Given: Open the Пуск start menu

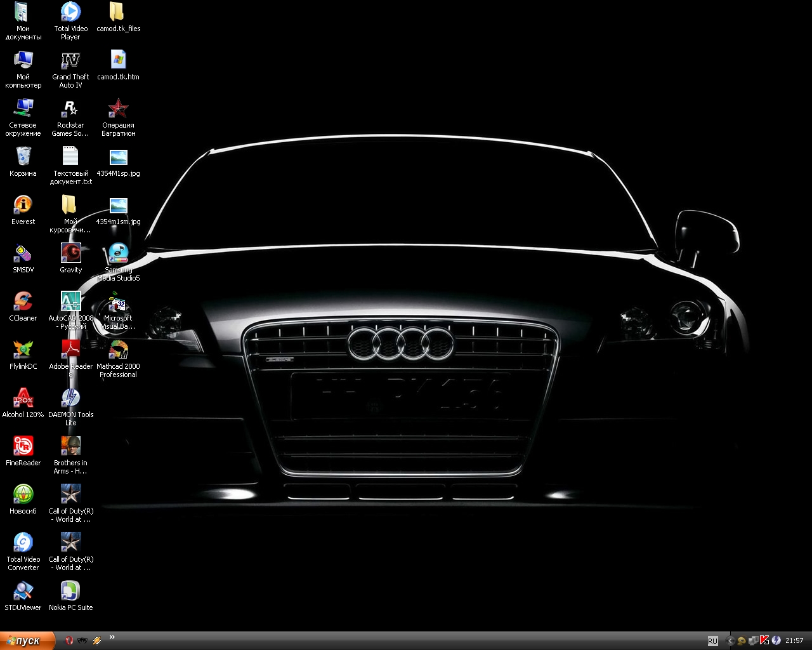Looking at the screenshot, I should click(27, 640).
